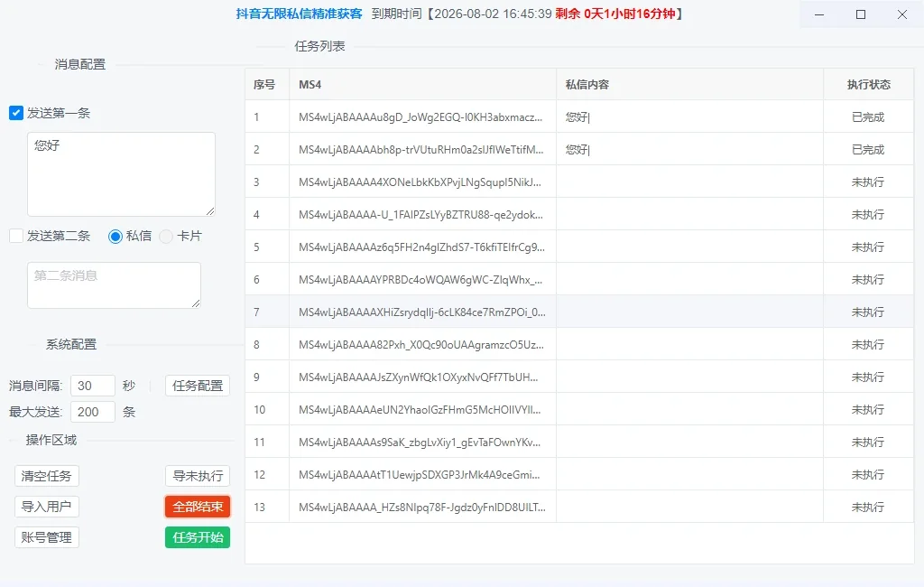
Task: Click the 导入用户 button
Action: pyautogui.click(x=47, y=507)
